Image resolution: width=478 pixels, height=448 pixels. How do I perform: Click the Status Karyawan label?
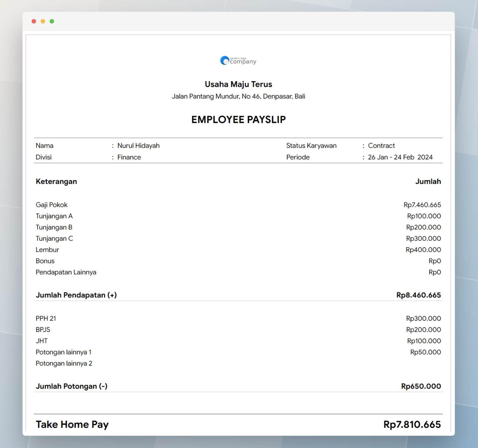pyautogui.click(x=311, y=146)
